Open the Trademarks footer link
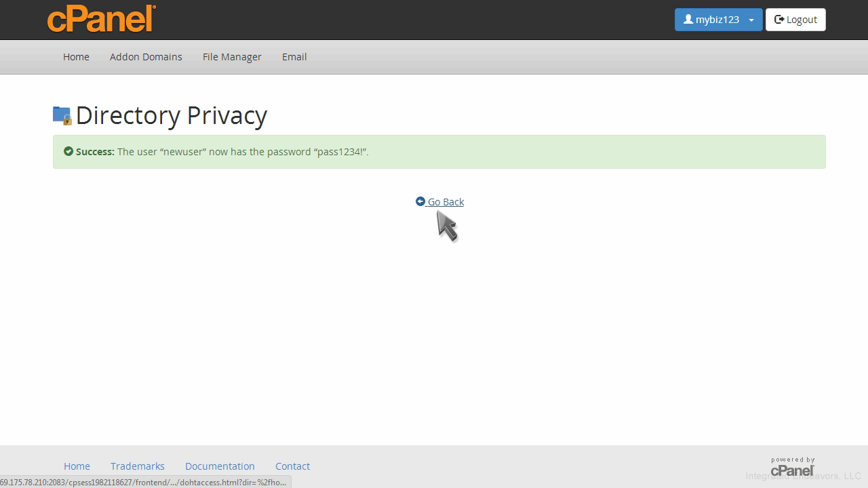Image resolution: width=868 pixels, height=488 pixels. (x=138, y=466)
